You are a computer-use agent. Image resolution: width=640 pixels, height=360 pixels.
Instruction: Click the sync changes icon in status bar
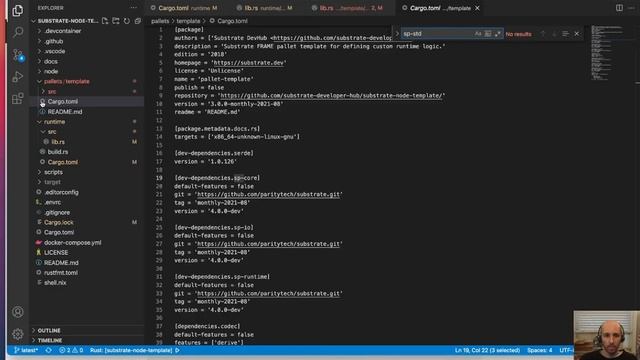pos(49,350)
